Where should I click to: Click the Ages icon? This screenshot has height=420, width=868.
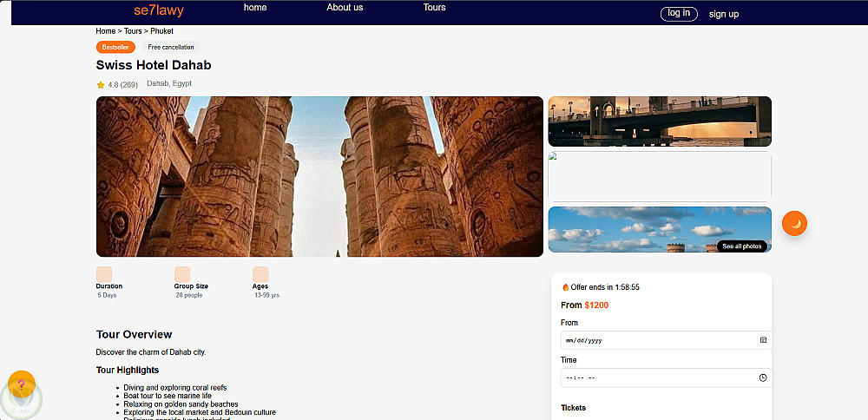pyautogui.click(x=260, y=274)
